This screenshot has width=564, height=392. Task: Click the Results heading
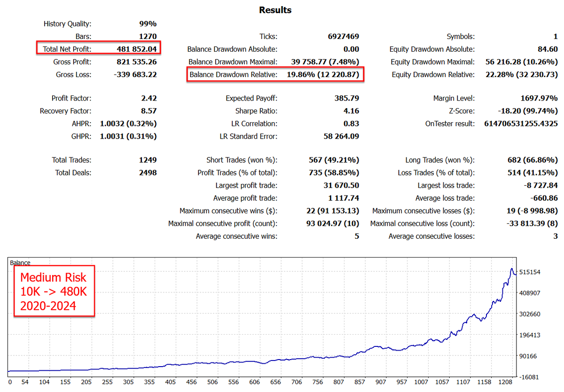pyautogui.click(x=275, y=10)
